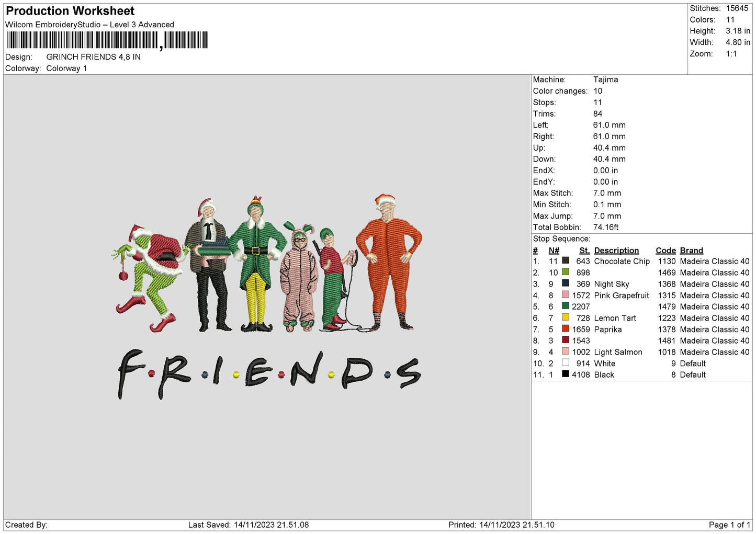The height and width of the screenshot is (534, 756).
Task: Click the Grinch figure in the design
Action: [x=151, y=277]
